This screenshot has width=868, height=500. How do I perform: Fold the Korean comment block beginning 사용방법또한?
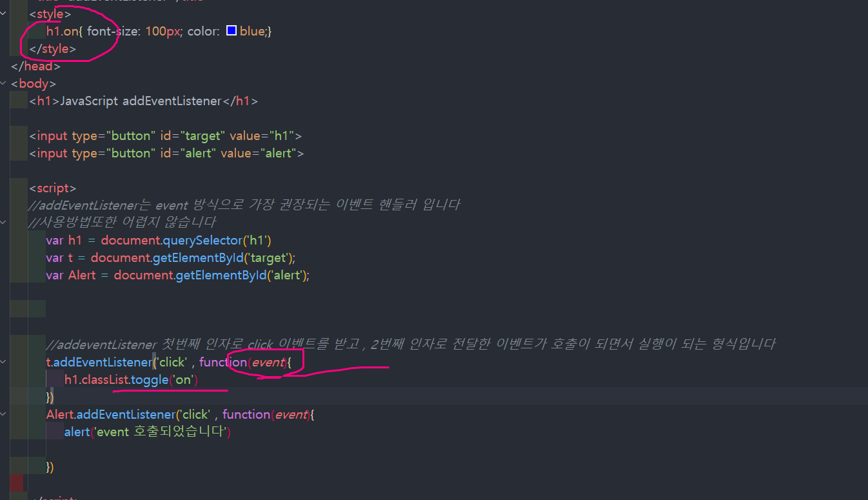point(5,223)
